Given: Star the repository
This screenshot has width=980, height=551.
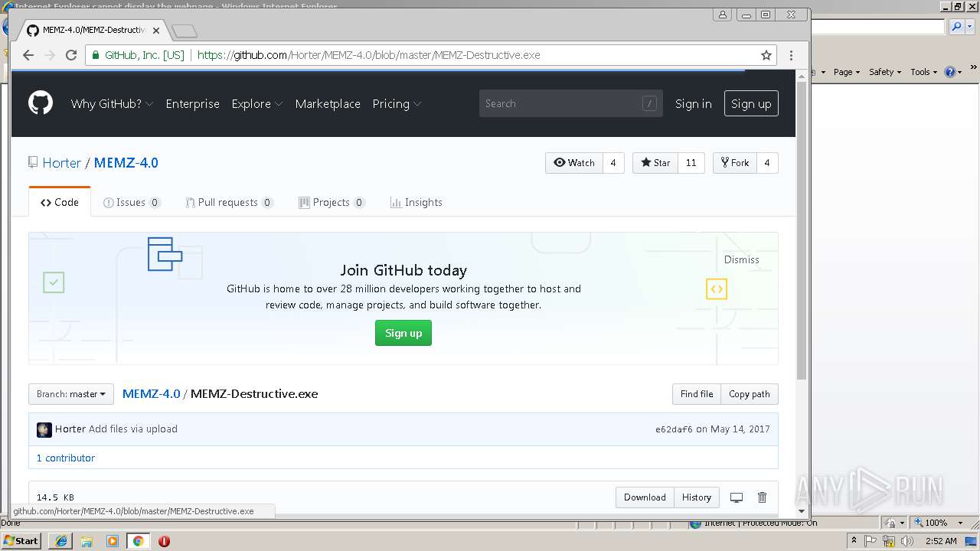Looking at the screenshot, I should click(x=655, y=163).
